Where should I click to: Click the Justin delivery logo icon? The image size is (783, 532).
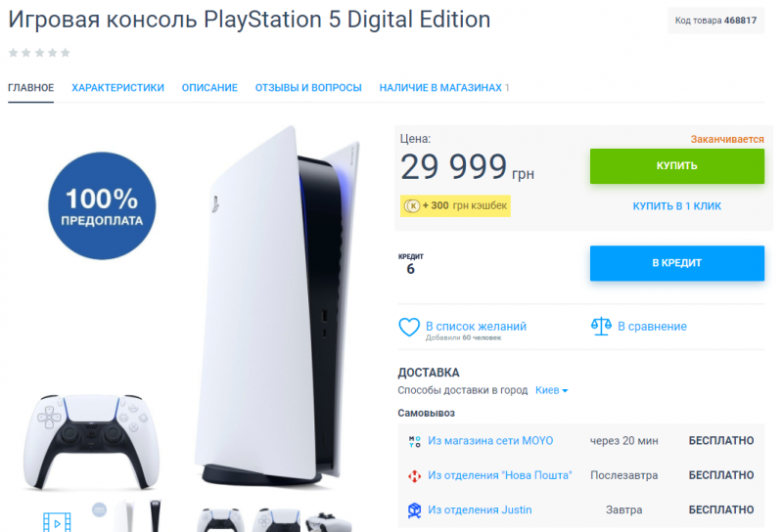point(414,510)
